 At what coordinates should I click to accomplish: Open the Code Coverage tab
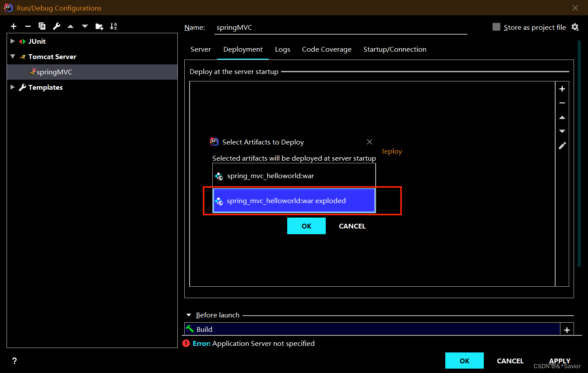(x=327, y=49)
